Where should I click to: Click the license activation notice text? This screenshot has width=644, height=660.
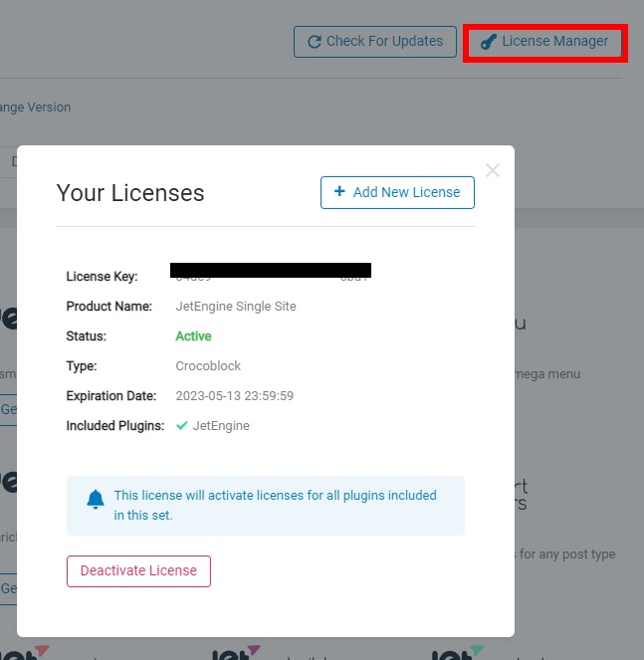click(x=276, y=505)
